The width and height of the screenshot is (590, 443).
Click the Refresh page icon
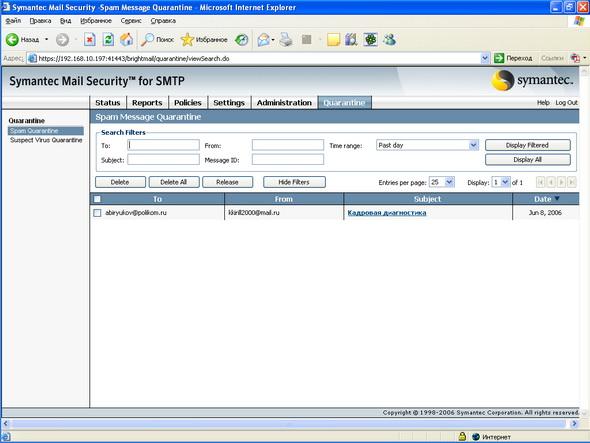(108, 40)
